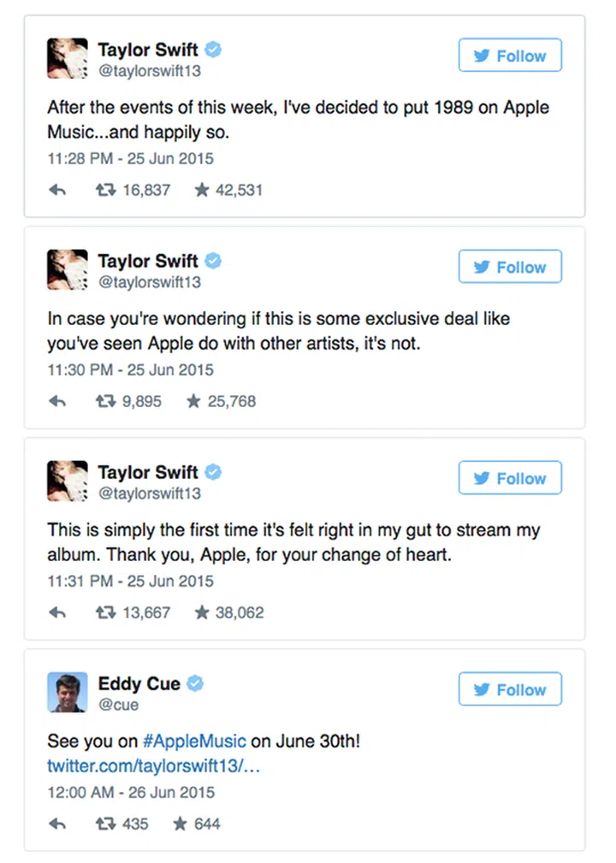
Task: Favorite the tweet with 42,531 stars
Action: 202,190
